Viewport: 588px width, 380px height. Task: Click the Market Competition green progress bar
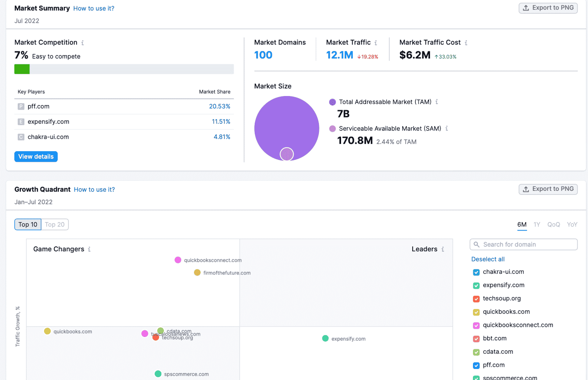(22, 69)
